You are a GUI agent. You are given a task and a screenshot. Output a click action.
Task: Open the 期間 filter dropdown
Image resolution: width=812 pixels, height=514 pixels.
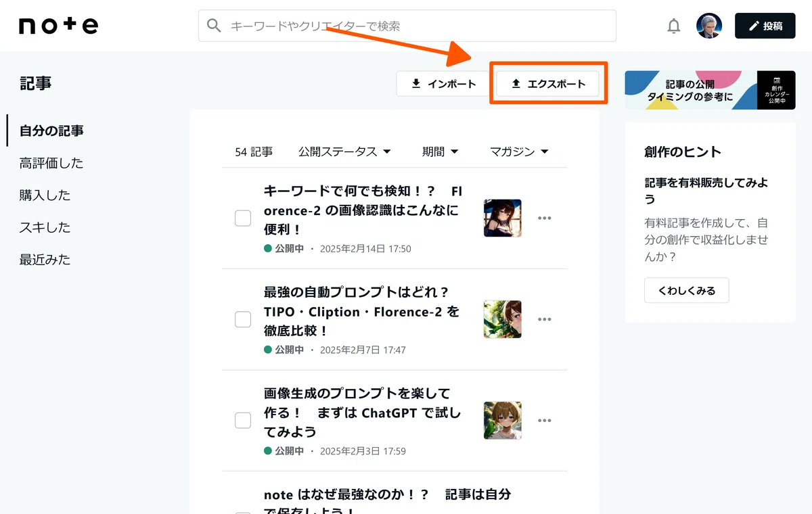[441, 151]
